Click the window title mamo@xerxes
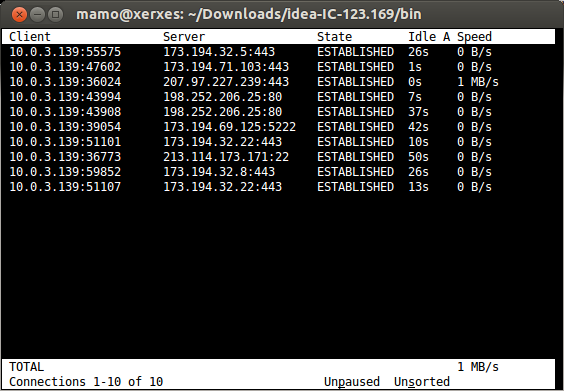This screenshot has width=564, height=391. 249,14
